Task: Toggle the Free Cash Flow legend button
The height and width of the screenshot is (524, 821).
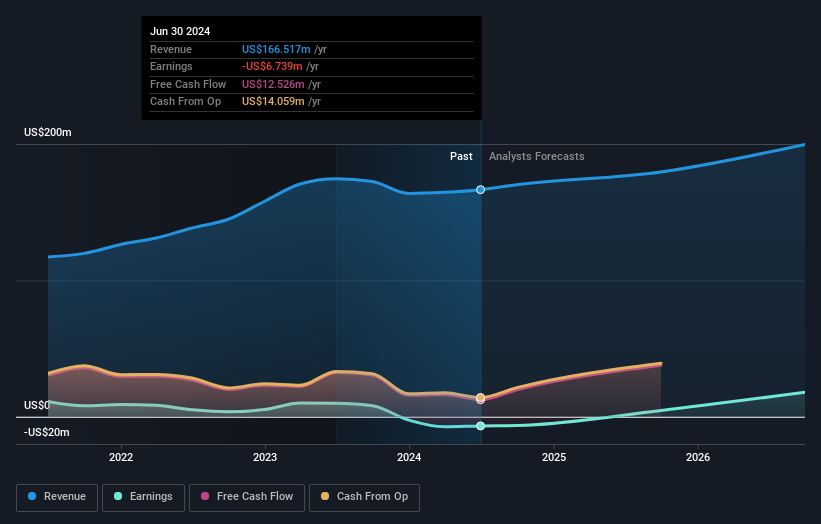Action: (247, 497)
